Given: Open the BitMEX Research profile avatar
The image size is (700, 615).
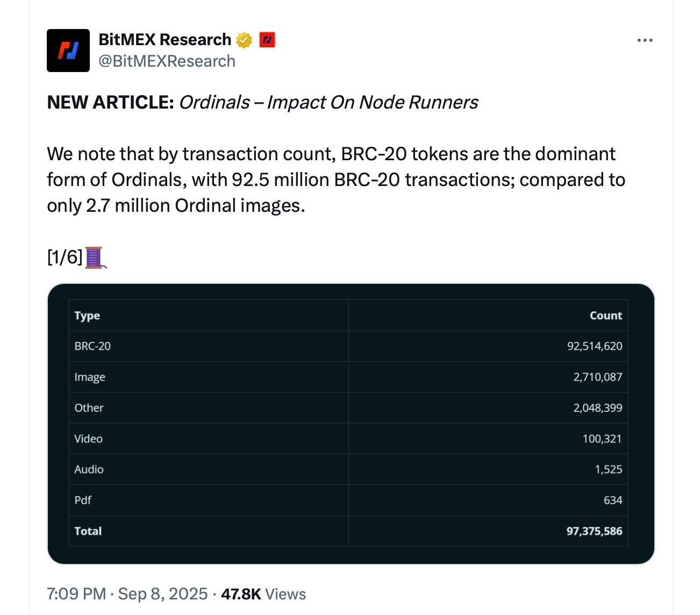Looking at the screenshot, I should 68,51.
